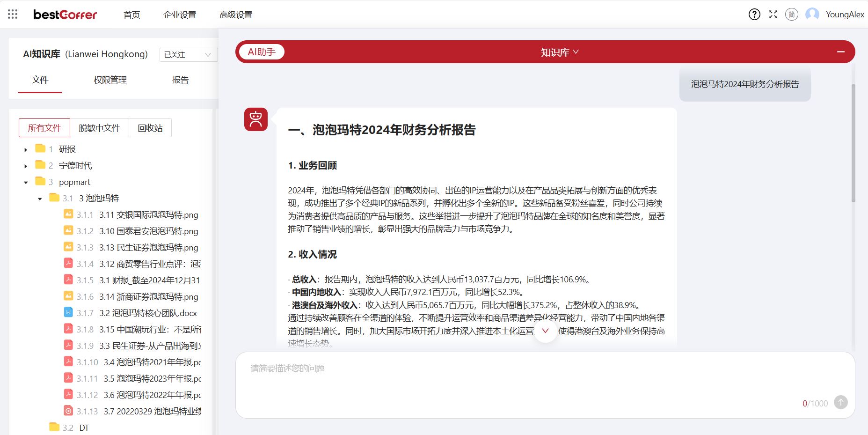Click the heading 一、泡泡玛特2024年财务分析报告
Viewport: 868px width, 435px height.
tap(382, 130)
